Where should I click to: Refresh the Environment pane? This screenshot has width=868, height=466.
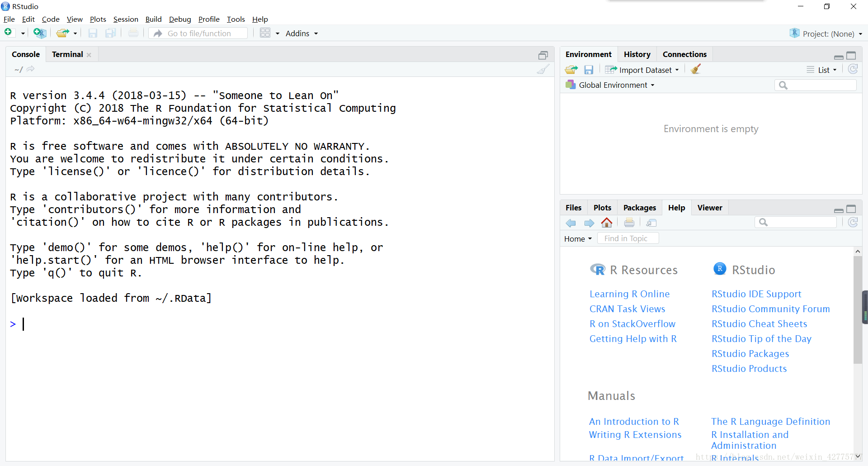click(853, 69)
